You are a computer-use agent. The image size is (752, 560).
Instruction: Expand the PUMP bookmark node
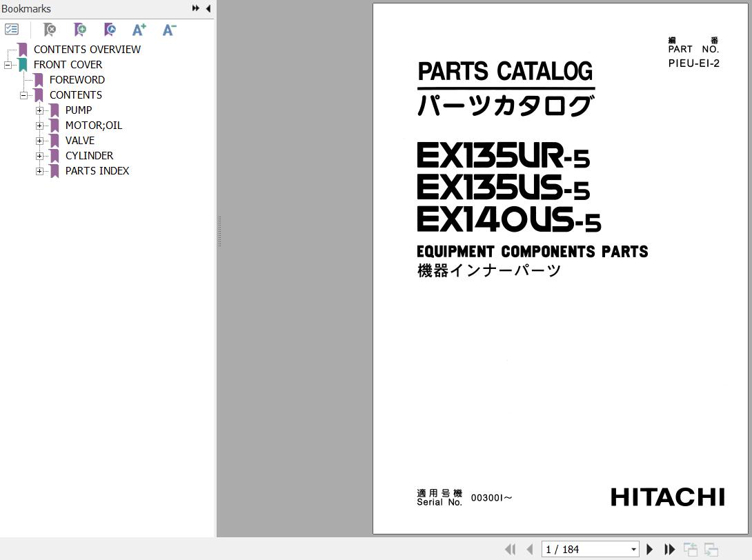[39, 111]
